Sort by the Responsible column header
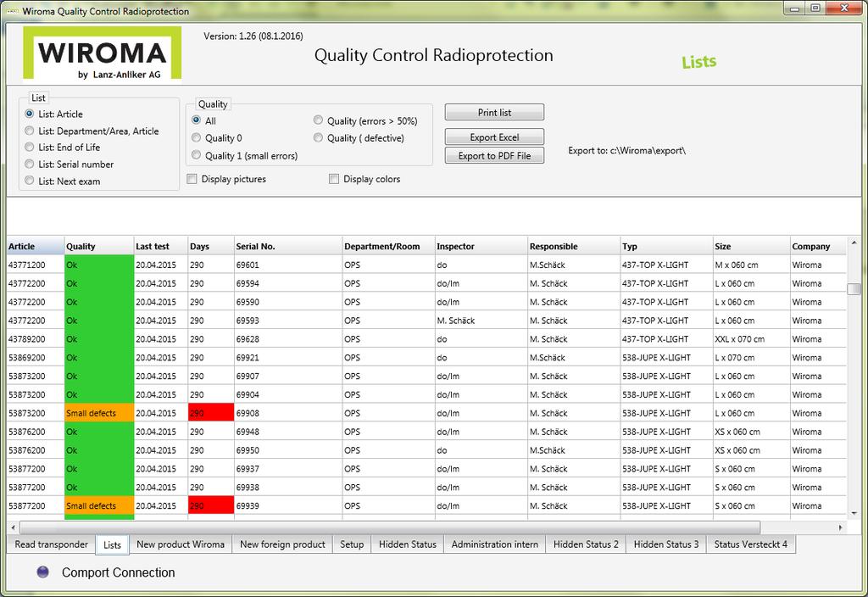 point(574,247)
